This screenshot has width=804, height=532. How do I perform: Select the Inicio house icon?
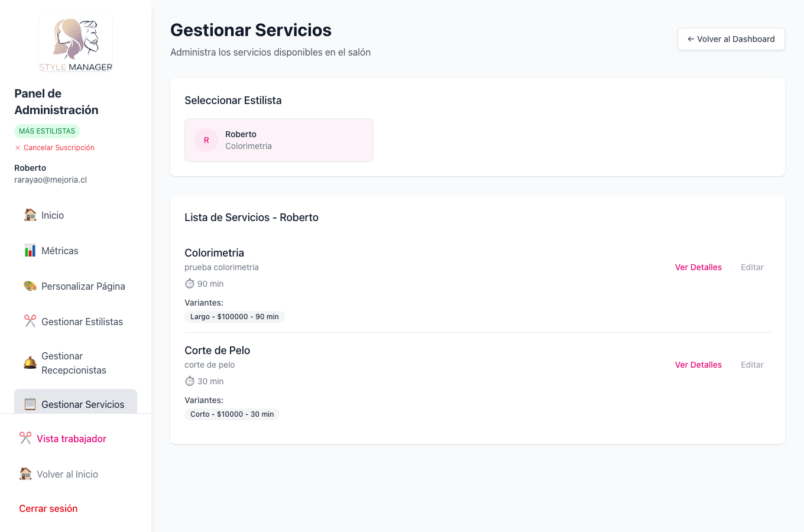tap(30, 215)
